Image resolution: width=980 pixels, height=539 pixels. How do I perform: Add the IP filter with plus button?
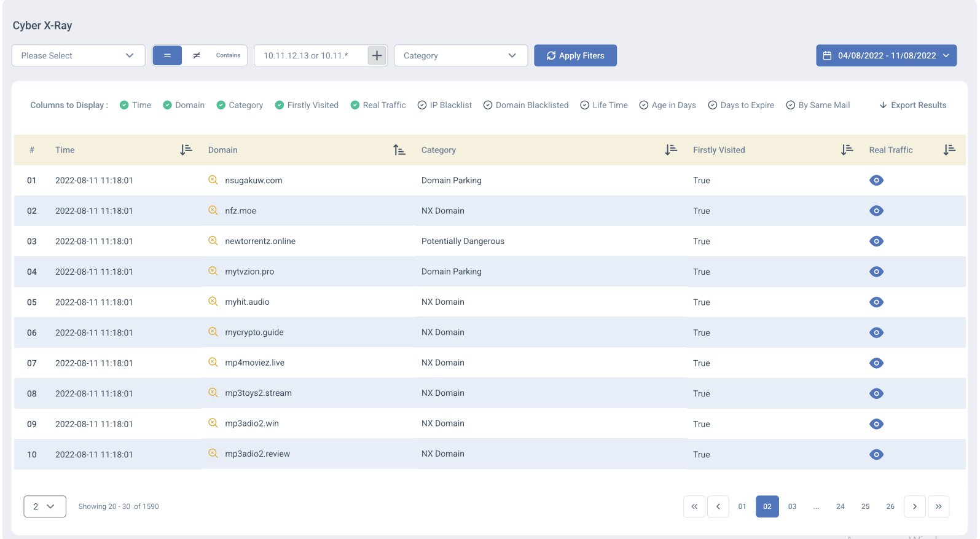(x=377, y=55)
